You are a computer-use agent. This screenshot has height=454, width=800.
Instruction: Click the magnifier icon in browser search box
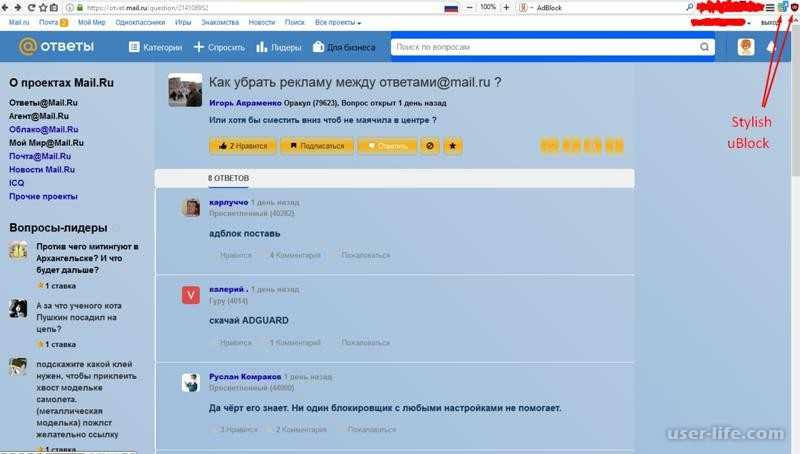coord(690,7)
